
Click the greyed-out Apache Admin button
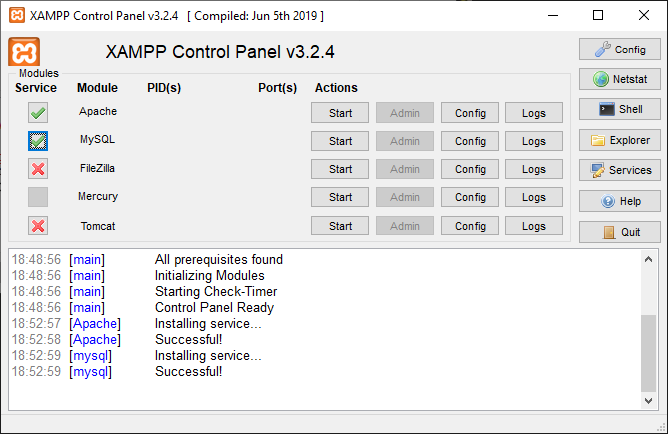coord(405,113)
